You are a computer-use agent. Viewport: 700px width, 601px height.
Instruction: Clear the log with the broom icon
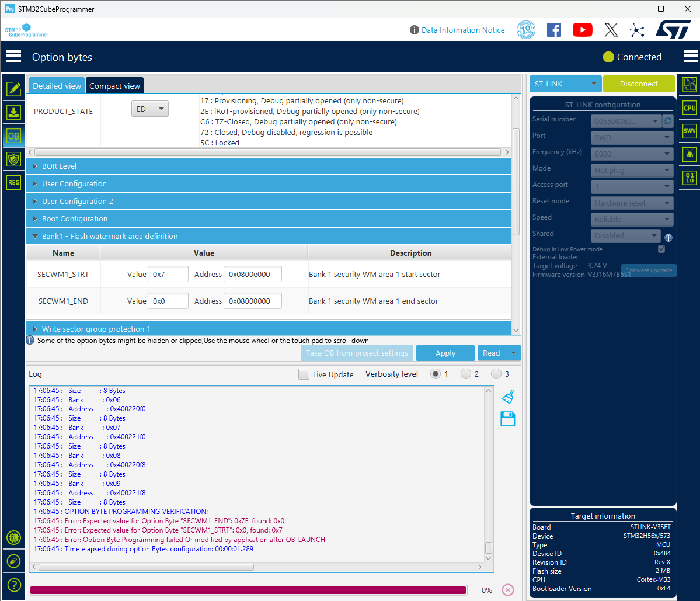(x=507, y=396)
